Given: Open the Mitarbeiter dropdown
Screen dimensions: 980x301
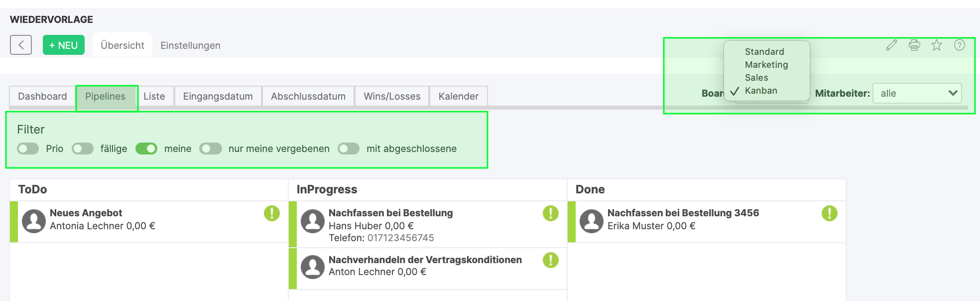Looking at the screenshot, I should (x=917, y=93).
